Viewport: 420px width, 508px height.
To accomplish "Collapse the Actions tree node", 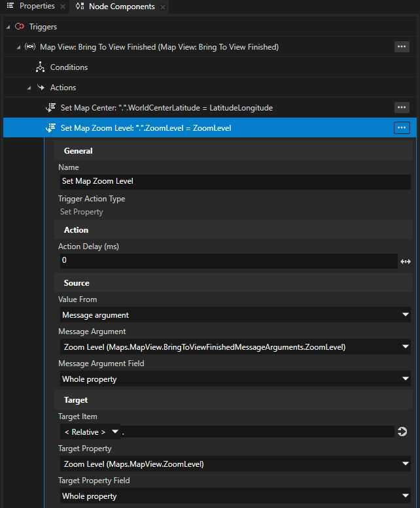I will coord(29,88).
